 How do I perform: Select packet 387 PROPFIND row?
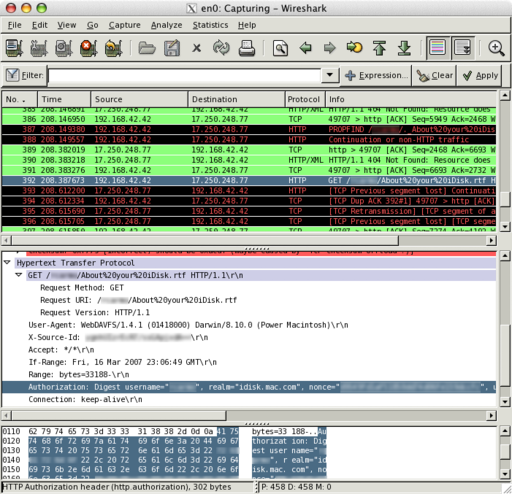(x=249, y=129)
